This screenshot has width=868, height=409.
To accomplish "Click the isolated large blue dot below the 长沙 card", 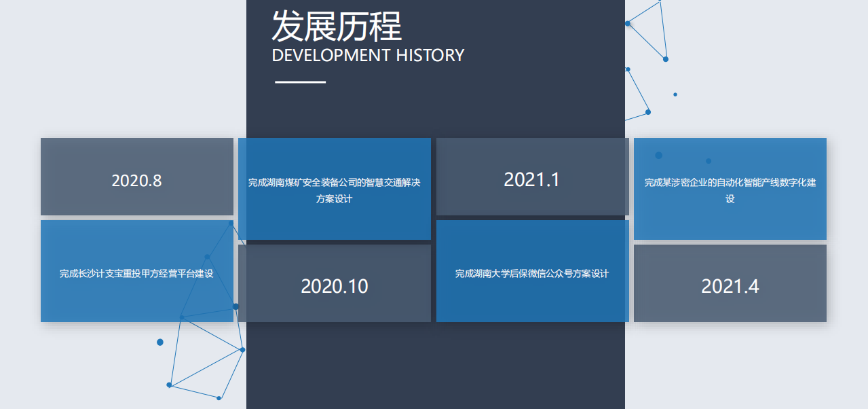I will point(160,342).
